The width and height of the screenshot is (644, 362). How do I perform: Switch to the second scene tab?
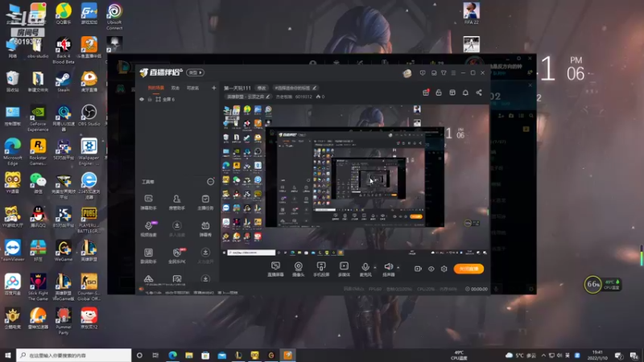(x=175, y=88)
